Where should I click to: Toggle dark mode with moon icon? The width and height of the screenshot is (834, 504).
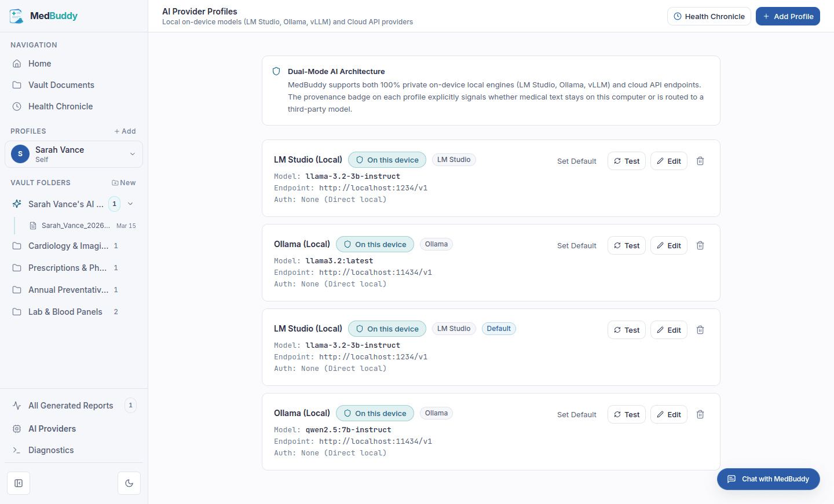(x=129, y=483)
